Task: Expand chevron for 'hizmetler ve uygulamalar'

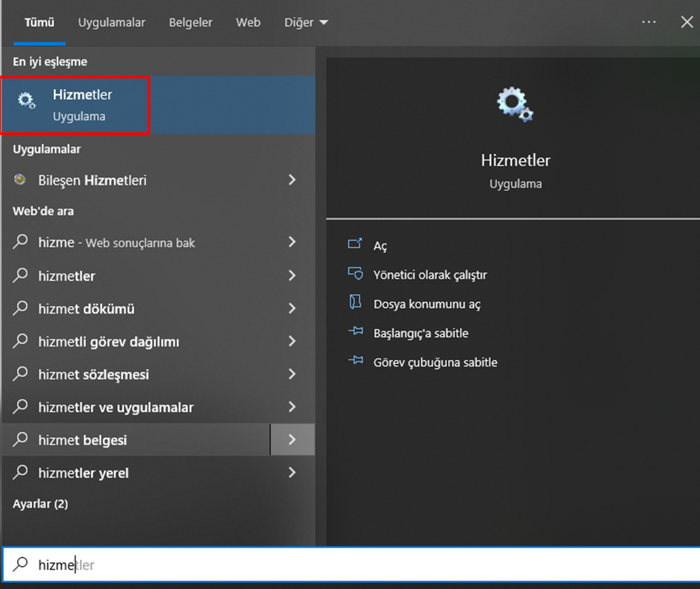Action: [292, 407]
